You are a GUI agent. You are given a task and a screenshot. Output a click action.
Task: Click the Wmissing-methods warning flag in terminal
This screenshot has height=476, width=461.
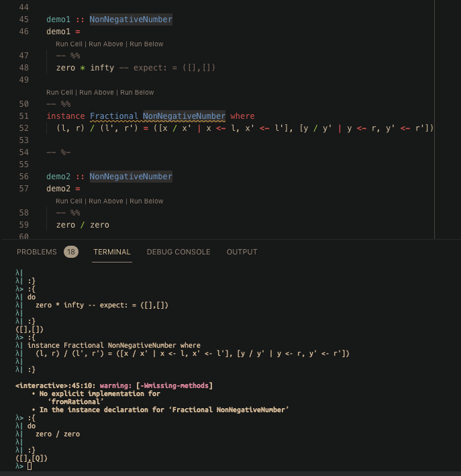(x=174, y=385)
